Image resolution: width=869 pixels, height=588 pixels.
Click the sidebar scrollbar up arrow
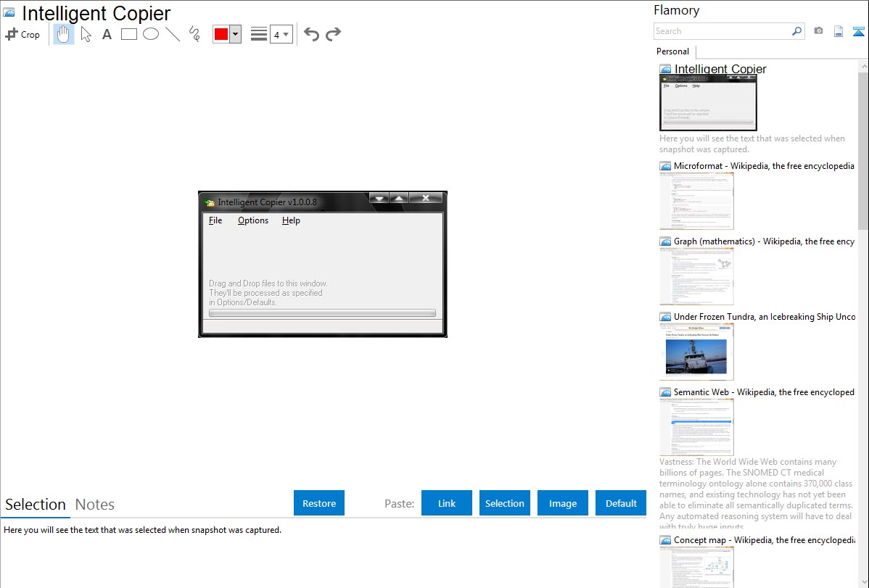(x=863, y=67)
